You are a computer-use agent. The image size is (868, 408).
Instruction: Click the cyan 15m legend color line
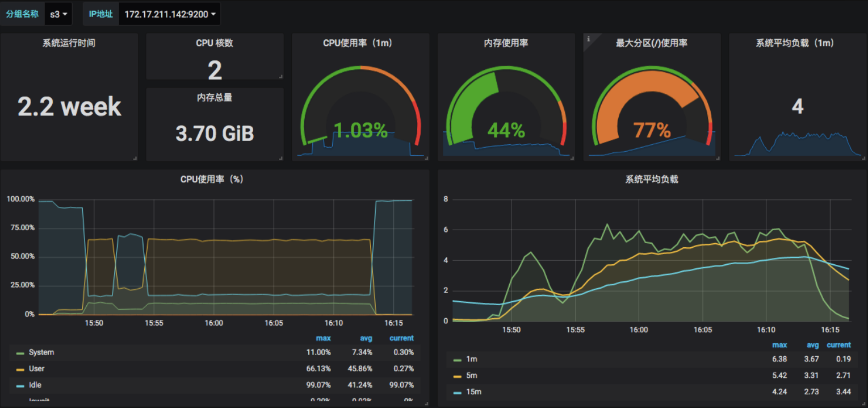click(458, 393)
